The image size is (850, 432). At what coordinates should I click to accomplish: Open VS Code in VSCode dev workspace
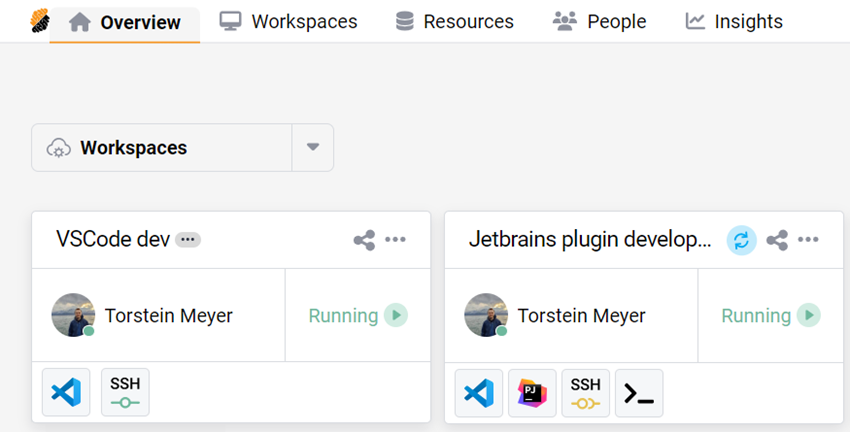(x=66, y=393)
